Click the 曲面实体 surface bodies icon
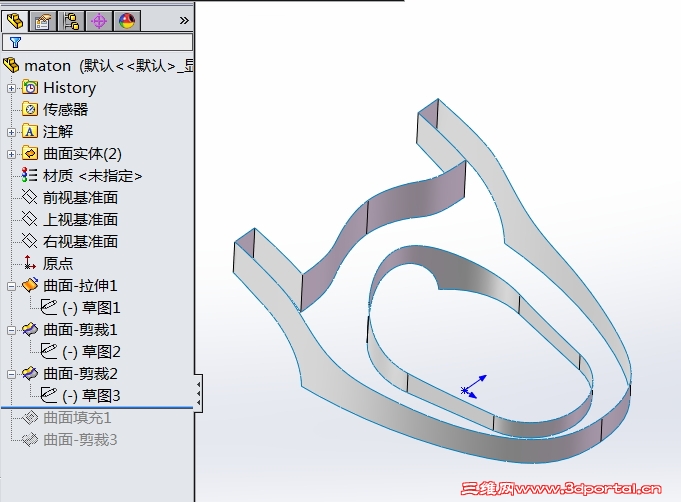The height and width of the screenshot is (502, 681). pos(30,153)
